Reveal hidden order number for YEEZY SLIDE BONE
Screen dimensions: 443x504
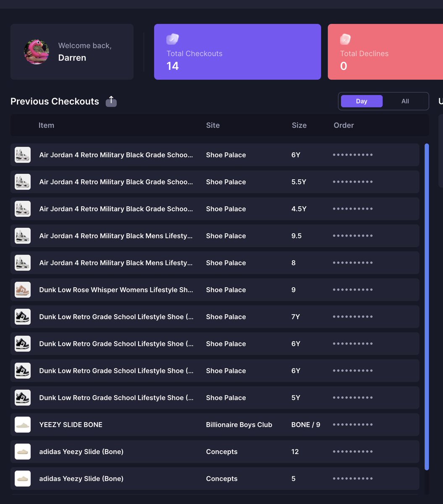(x=353, y=425)
